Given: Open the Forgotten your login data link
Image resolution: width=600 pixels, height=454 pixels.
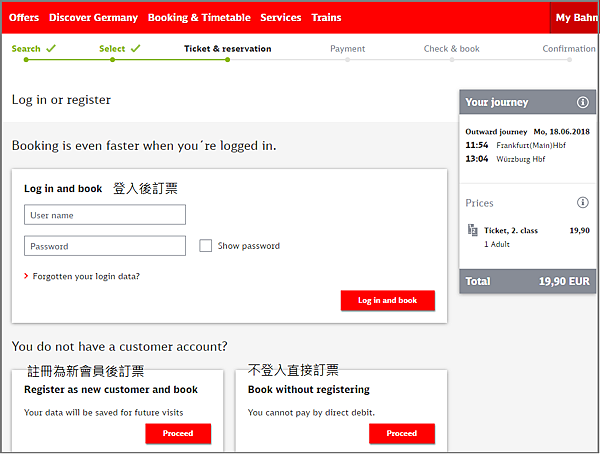Looking at the screenshot, I should [x=86, y=276].
